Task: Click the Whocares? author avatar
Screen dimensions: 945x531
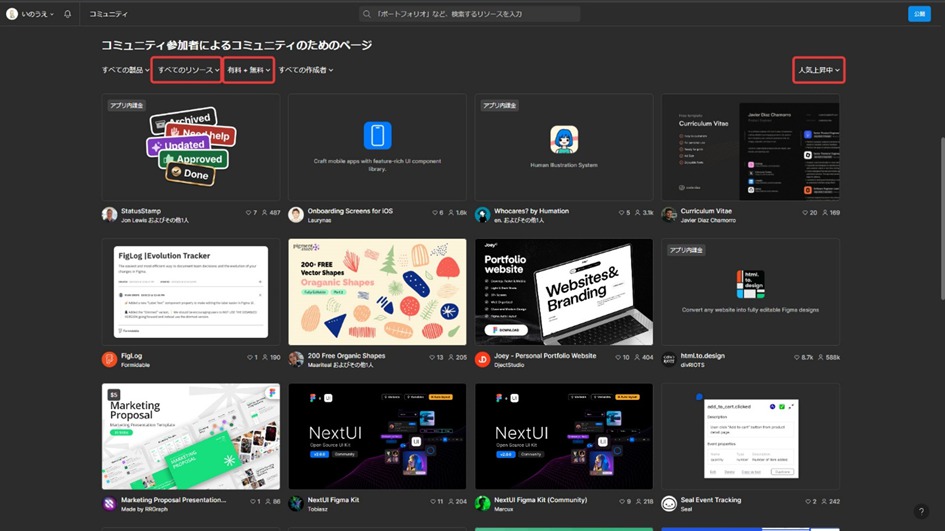Action: click(x=482, y=215)
